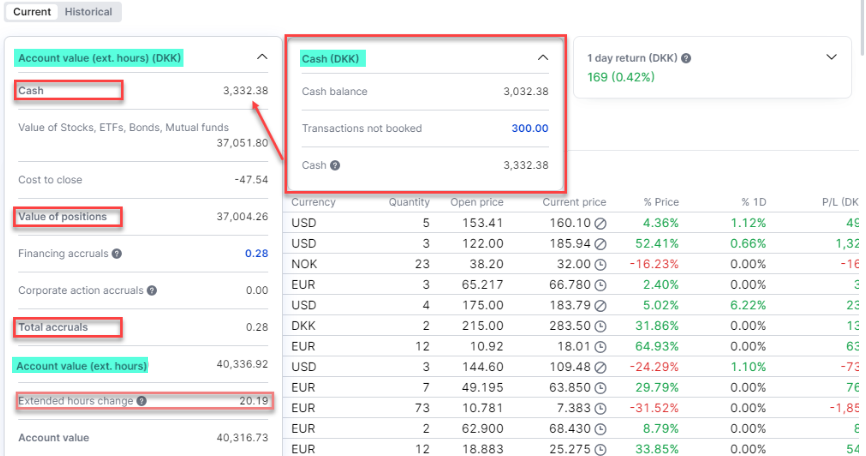Click help icon next to Financing accruals

[117, 254]
